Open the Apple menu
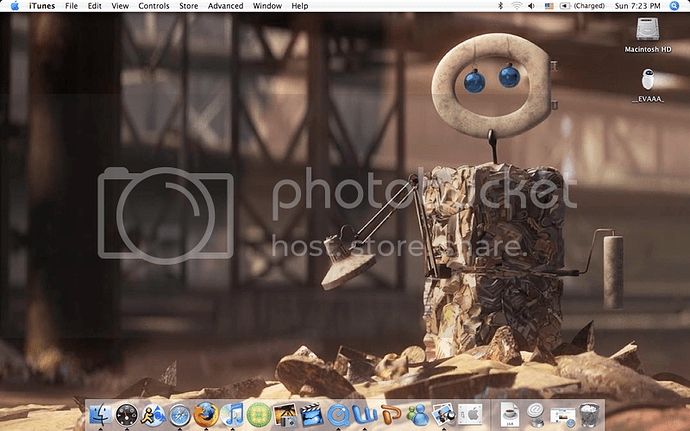The height and width of the screenshot is (431, 690). click(14, 6)
